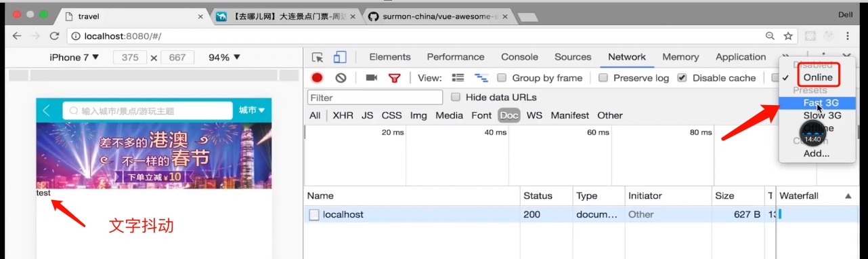Switch to large request rows view icon
868x259 pixels.
(458, 78)
